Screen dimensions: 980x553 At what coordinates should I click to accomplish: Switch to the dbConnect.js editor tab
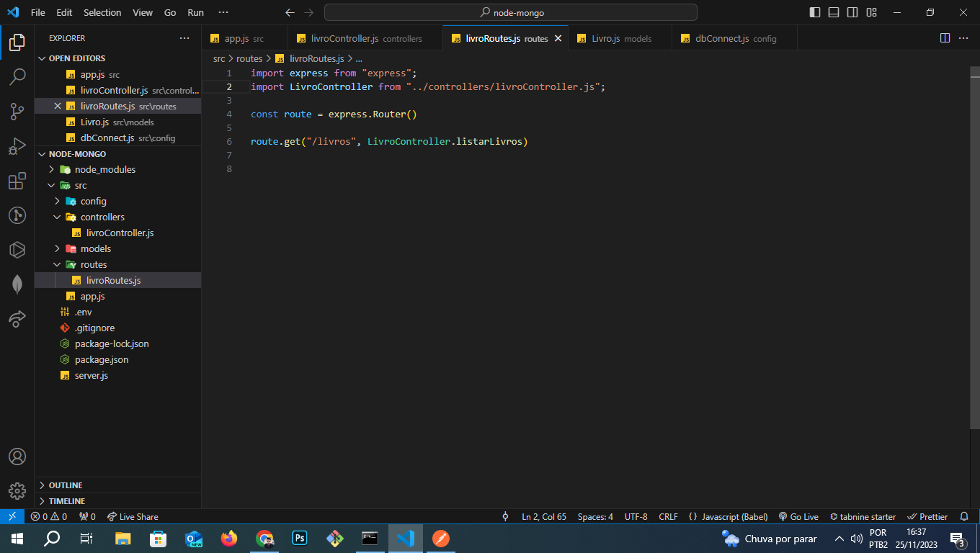click(x=734, y=38)
